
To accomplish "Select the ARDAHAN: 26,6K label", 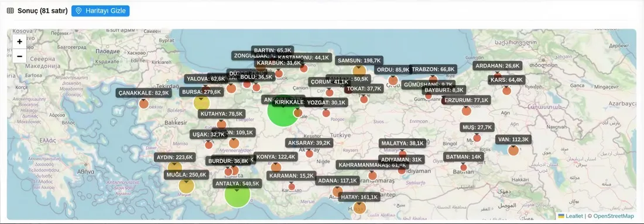I will coord(498,66).
